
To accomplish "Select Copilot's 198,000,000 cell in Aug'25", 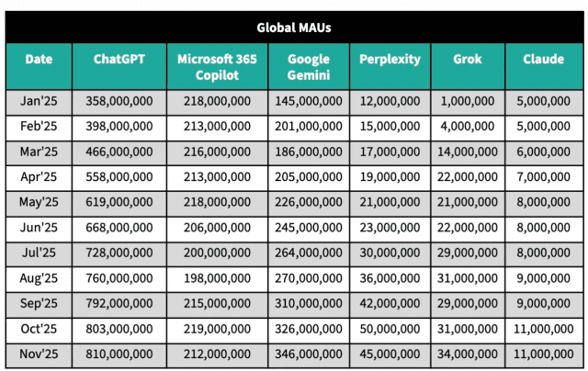I will tap(216, 277).
